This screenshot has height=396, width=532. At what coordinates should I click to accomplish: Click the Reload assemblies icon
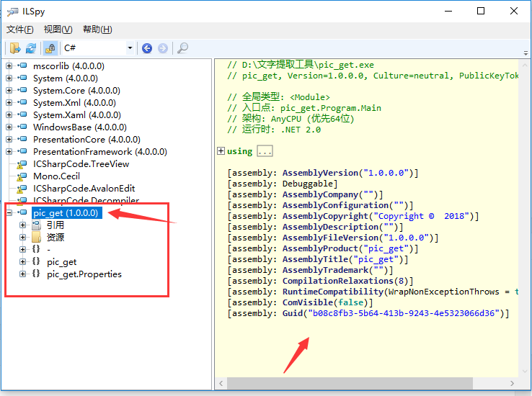pos(31,48)
